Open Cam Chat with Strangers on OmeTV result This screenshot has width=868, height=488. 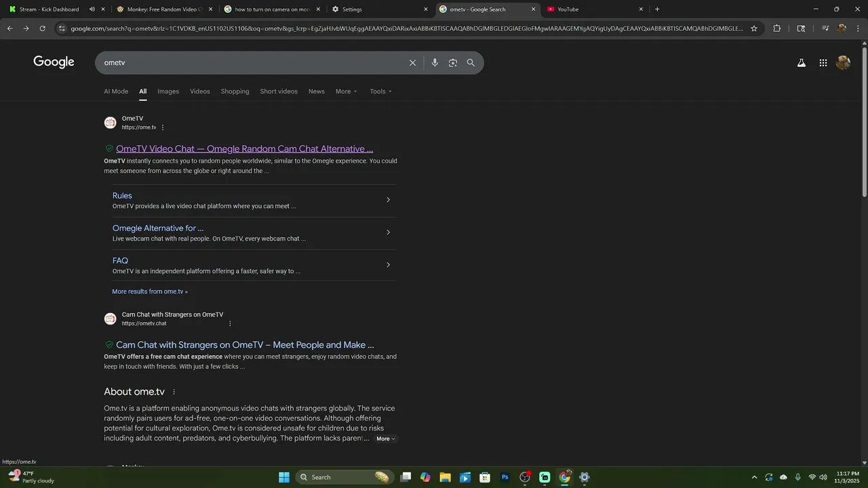coord(245,345)
